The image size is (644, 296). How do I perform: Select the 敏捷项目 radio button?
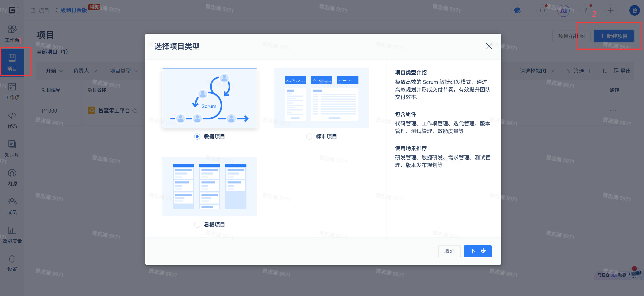click(197, 136)
